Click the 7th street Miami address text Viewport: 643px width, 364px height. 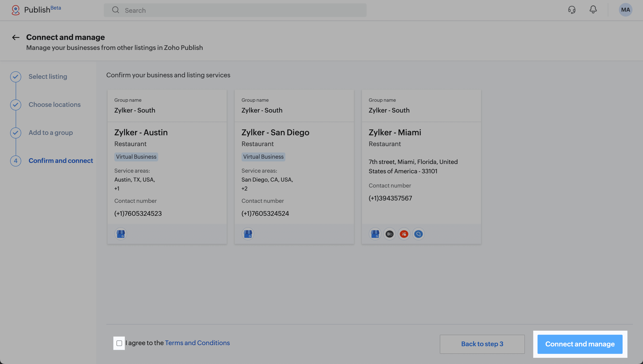413,166
